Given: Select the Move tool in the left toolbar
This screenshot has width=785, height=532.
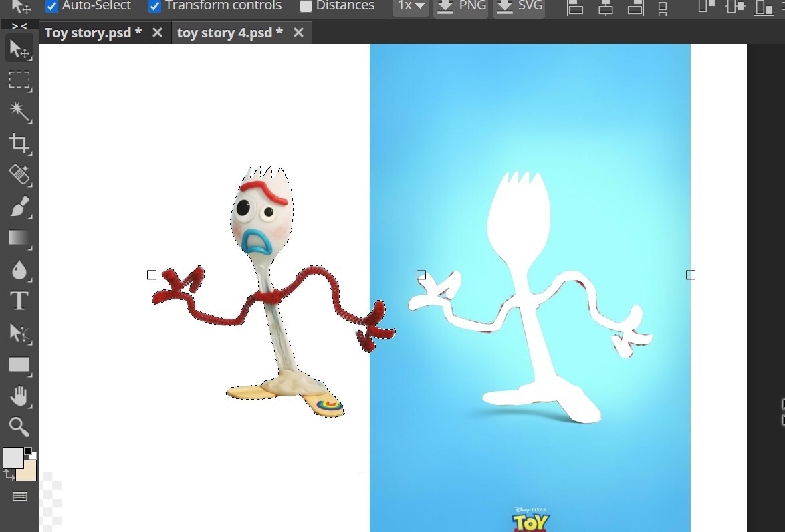Looking at the screenshot, I should pos(19,49).
